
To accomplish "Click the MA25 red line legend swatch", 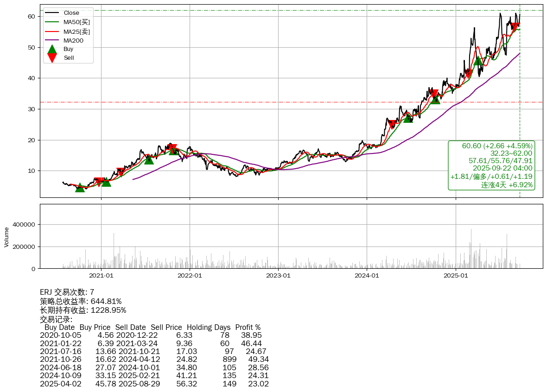I will (52, 32).
